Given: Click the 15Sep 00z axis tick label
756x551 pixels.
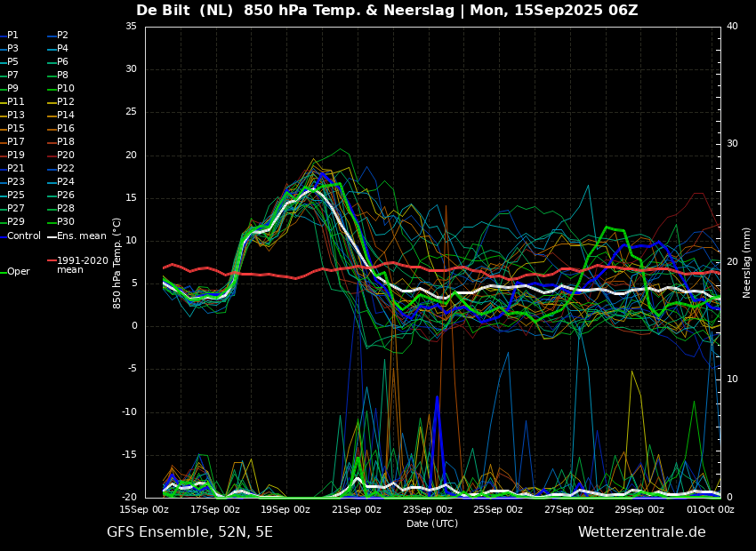Looking at the screenshot, I should (x=145, y=509).
